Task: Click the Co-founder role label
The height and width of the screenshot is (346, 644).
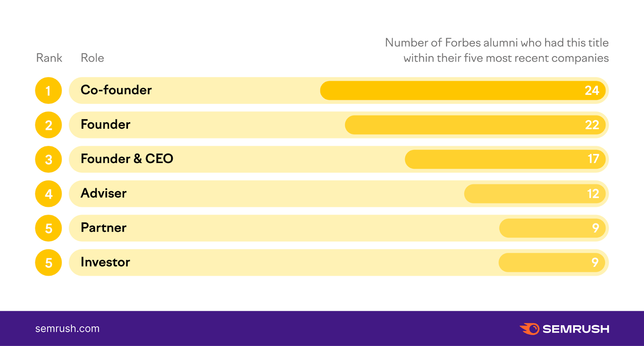Action: [116, 90]
